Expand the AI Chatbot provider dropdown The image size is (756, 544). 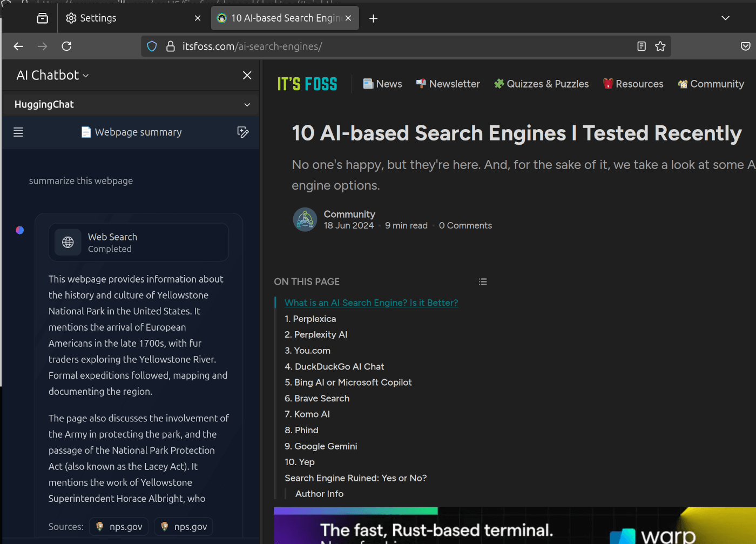(85, 76)
